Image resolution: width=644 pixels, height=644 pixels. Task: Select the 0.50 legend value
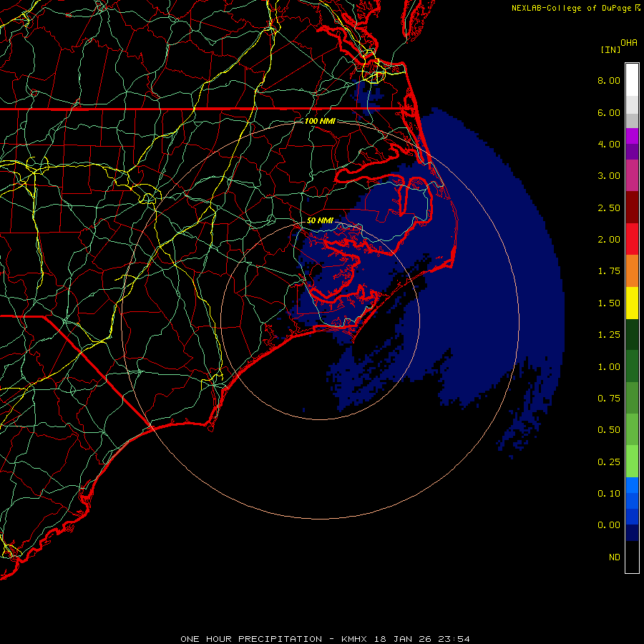[x=609, y=430]
